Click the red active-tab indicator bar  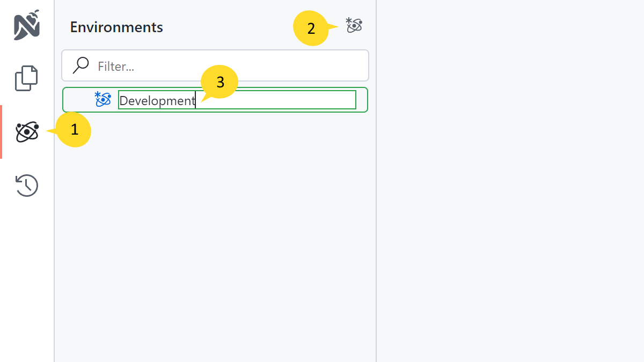point(1,132)
